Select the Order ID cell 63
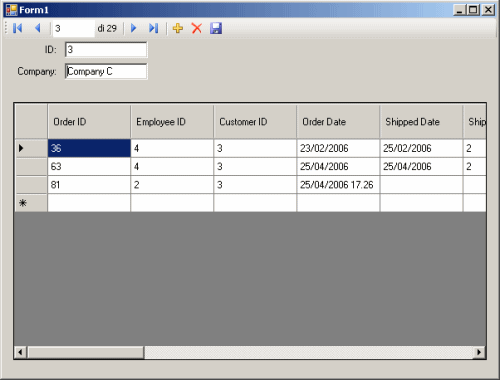This screenshot has width=500, height=380. [x=89, y=166]
